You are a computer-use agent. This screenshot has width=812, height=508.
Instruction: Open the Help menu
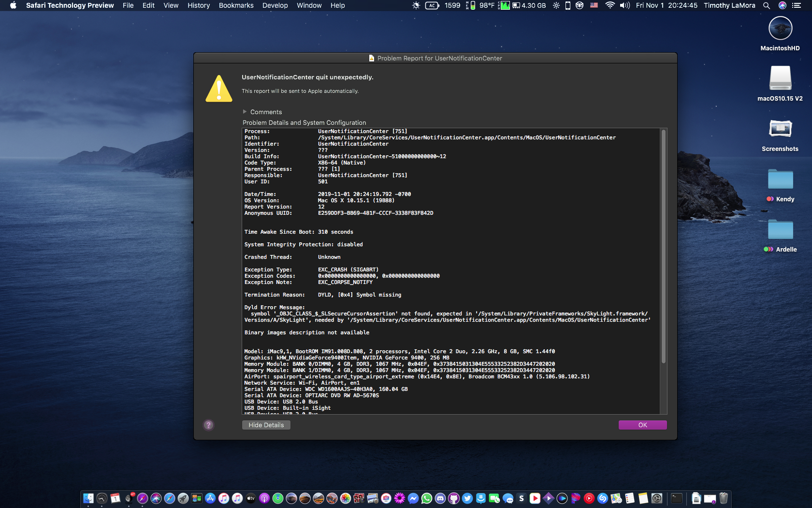tap(338, 5)
